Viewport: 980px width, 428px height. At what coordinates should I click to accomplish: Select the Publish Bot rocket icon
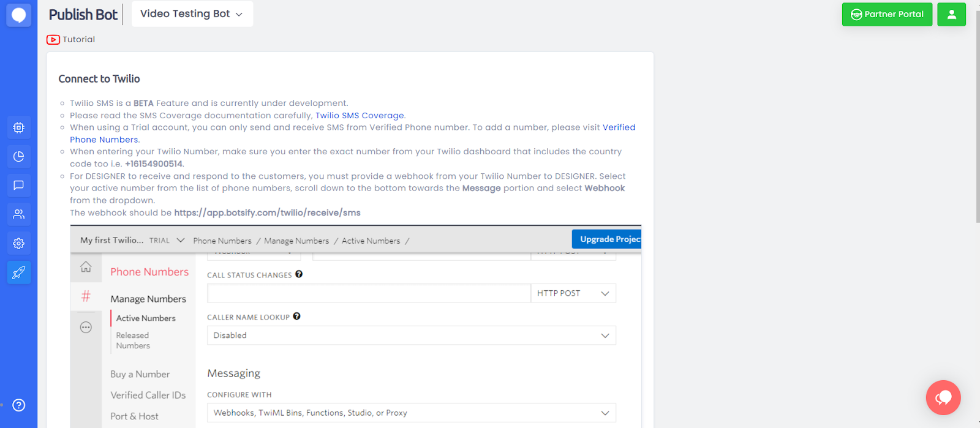click(x=19, y=272)
